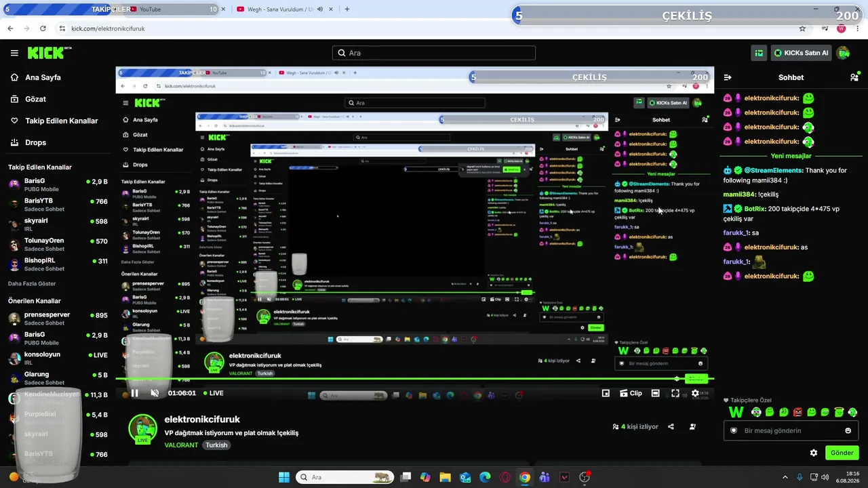Toggle picture-in-picture mode on the player
Screen dimensions: 868x488
pyautogui.click(x=606, y=393)
